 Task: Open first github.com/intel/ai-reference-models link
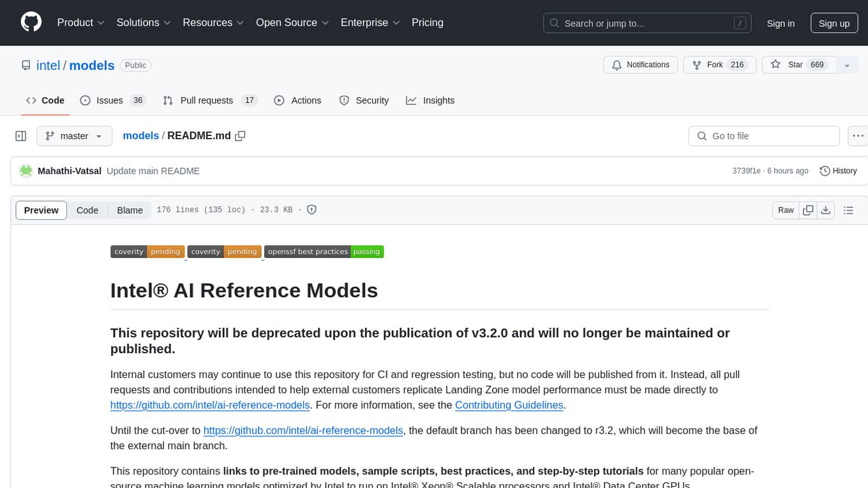pyautogui.click(x=210, y=405)
